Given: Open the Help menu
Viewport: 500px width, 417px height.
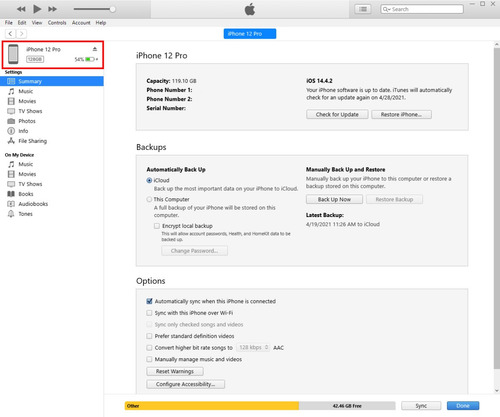Looking at the screenshot, I should [101, 23].
